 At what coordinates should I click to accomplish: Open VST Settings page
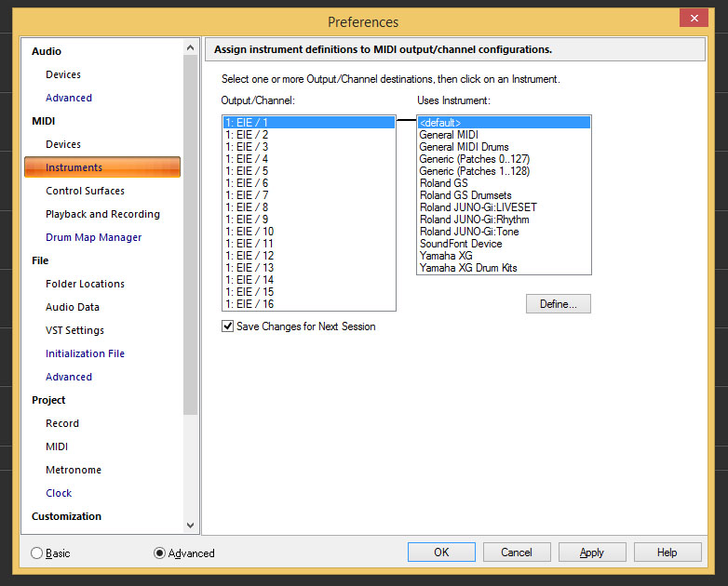coord(74,330)
